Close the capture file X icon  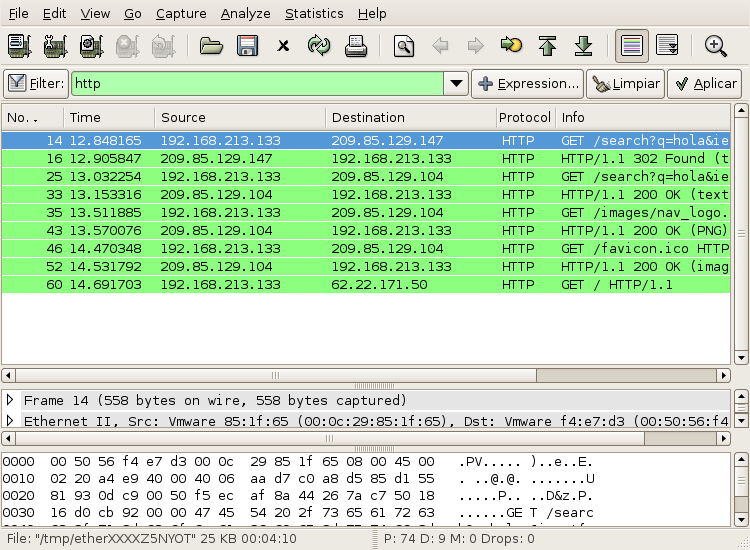[283, 46]
